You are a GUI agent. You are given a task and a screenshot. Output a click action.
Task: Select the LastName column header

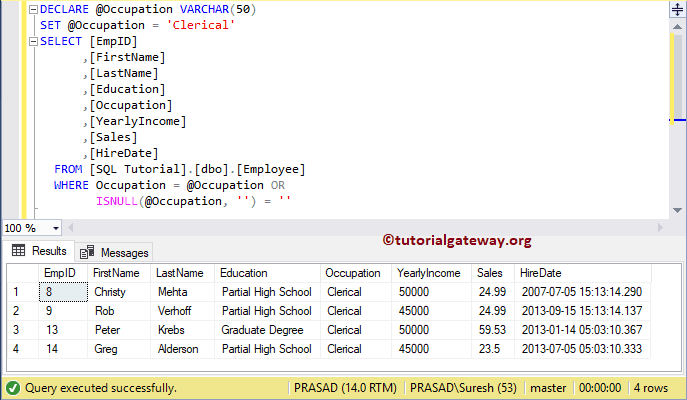tap(182, 273)
